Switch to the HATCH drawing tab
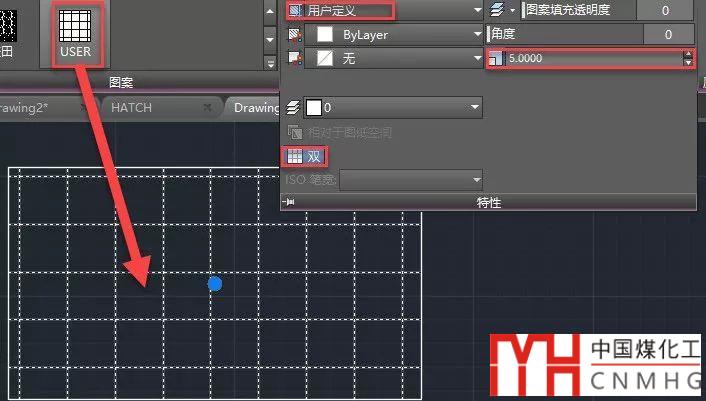This screenshot has width=706, height=401. pyautogui.click(x=131, y=108)
